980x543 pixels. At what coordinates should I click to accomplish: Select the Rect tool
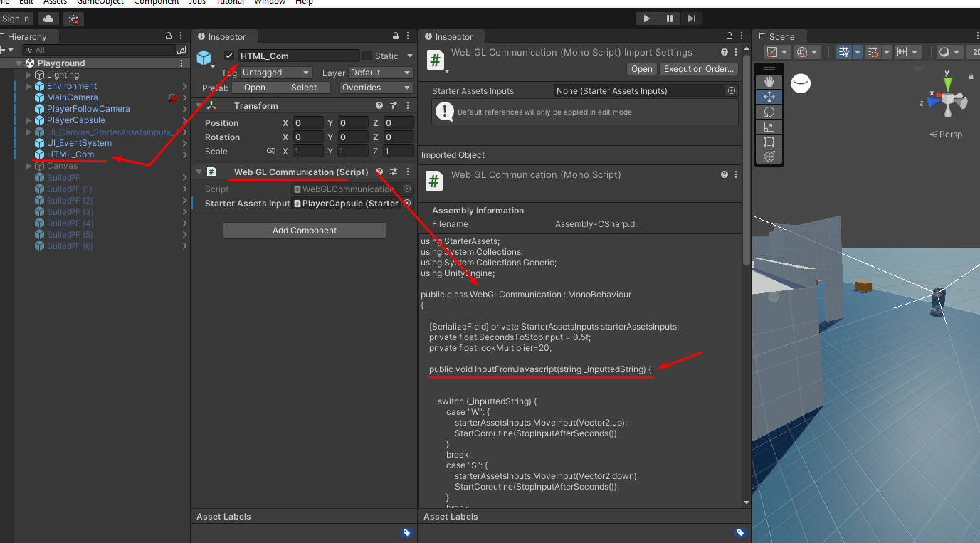click(x=769, y=142)
